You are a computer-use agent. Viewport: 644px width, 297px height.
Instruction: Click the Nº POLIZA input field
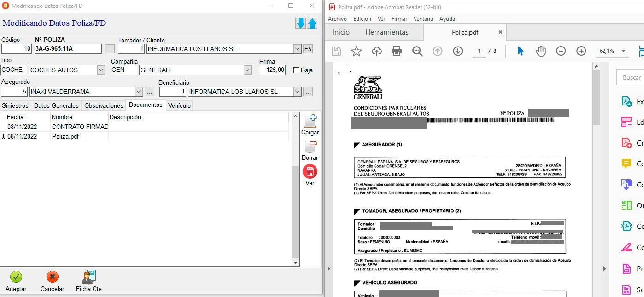(x=68, y=49)
